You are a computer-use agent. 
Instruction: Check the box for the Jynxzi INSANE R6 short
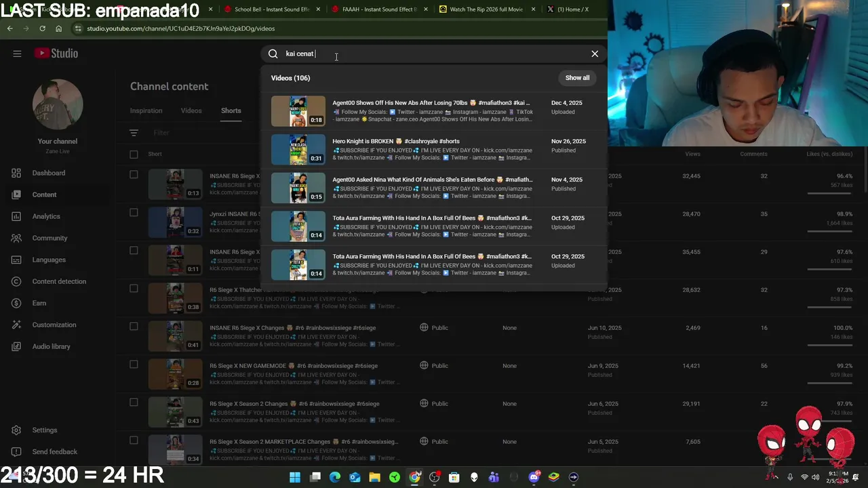134,212
